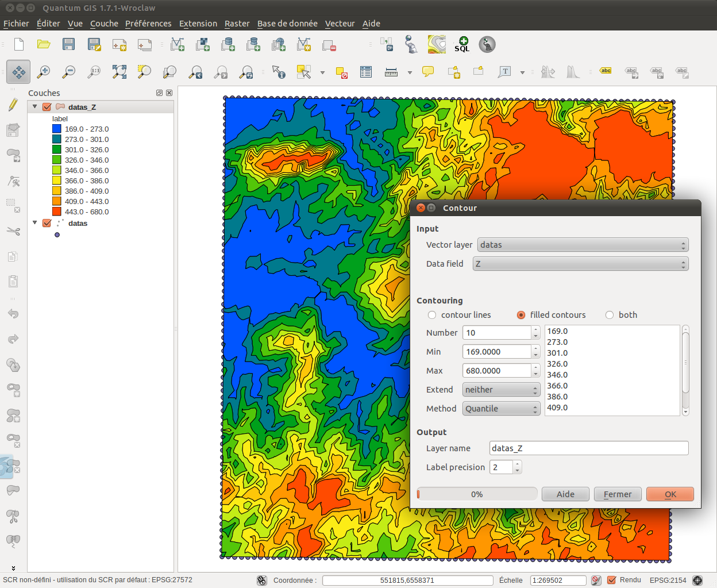The image size is (717, 588).
Task: Open the Raster menu
Action: (x=237, y=24)
